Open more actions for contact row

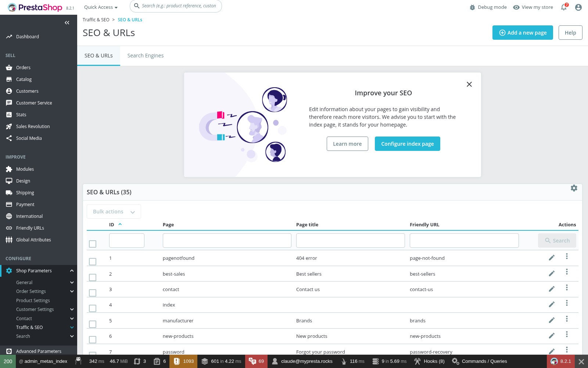[x=567, y=287]
